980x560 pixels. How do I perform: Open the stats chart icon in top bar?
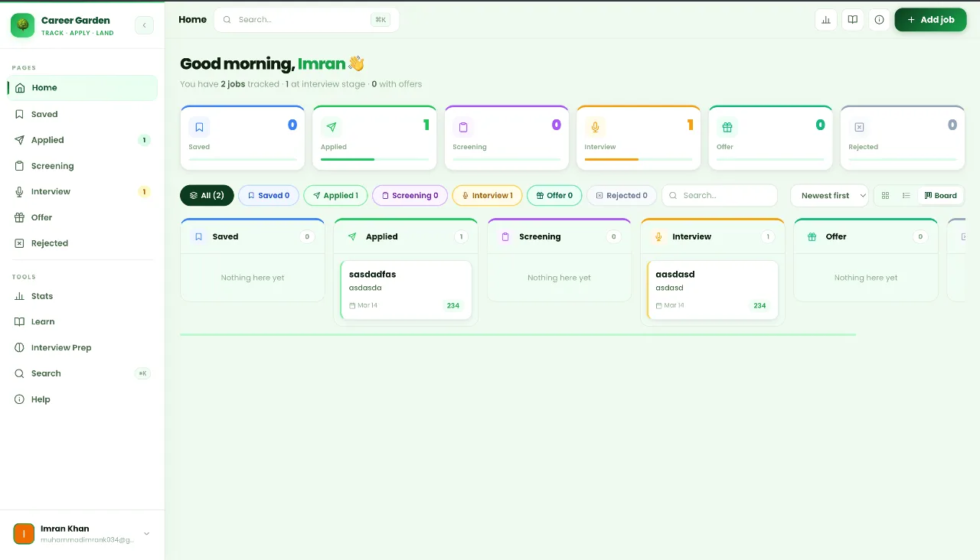[825, 20]
